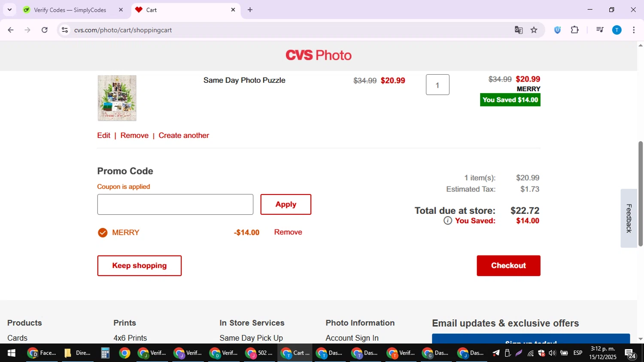Image resolution: width=644 pixels, height=362 pixels.
Task: Open the Chrome profile avatar
Action: (617, 30)
